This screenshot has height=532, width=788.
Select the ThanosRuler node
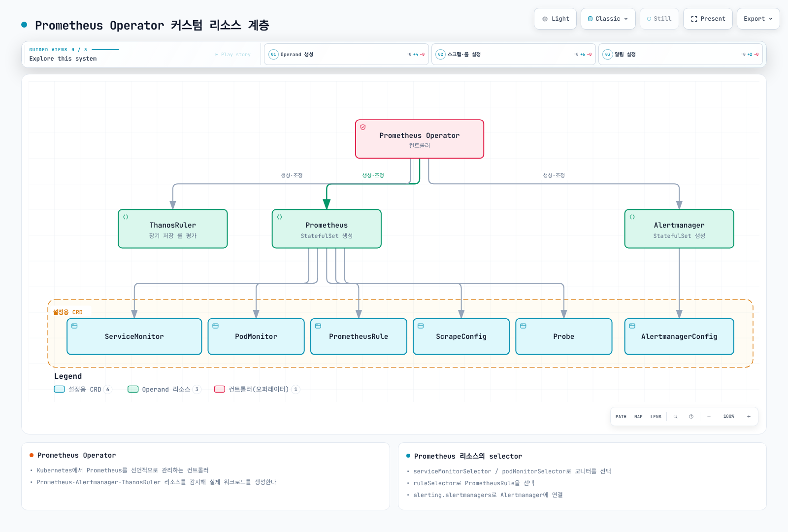(x=173, y=229)
